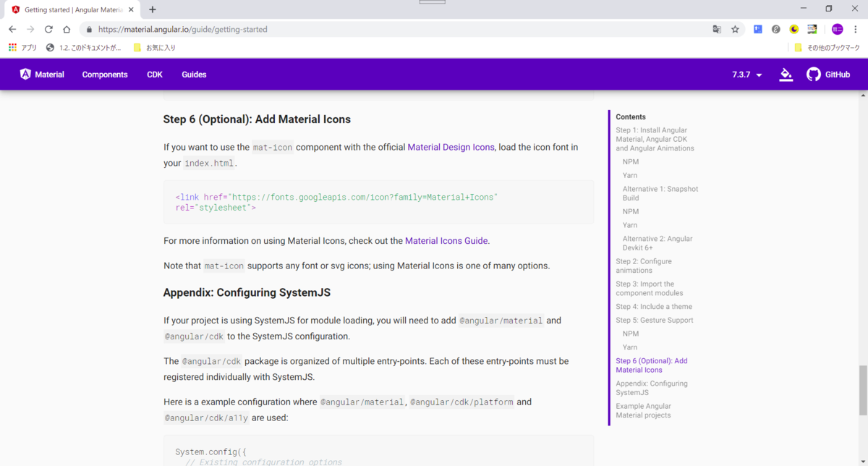Open the Guides menu item
The width and height of the screenshot is (868, 466).
194,75
